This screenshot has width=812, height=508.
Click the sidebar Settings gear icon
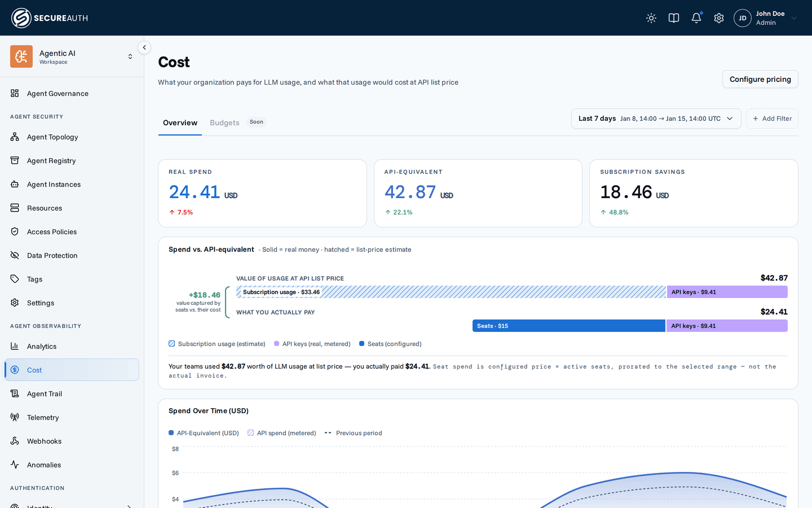[x=15, y=303]
